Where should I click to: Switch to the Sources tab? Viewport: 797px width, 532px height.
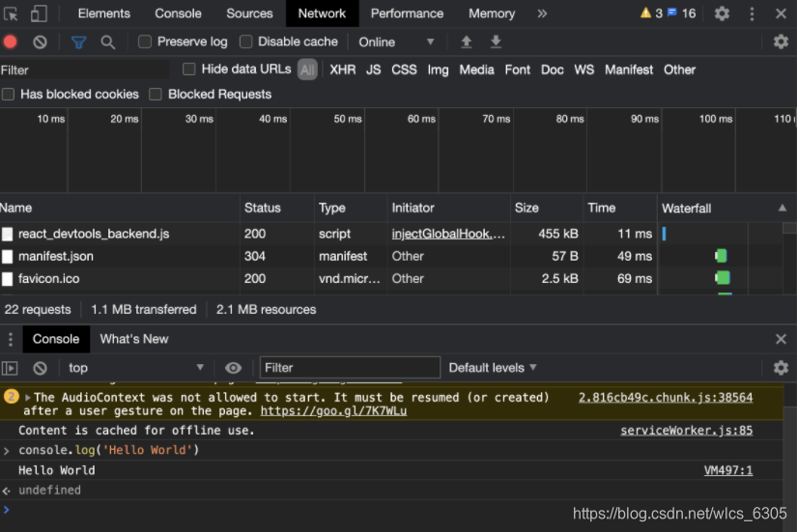click(x=249, y=14)
